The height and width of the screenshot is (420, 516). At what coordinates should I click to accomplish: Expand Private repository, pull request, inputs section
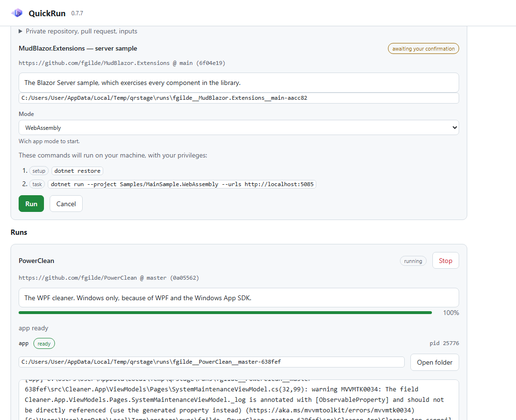point(78,31)
